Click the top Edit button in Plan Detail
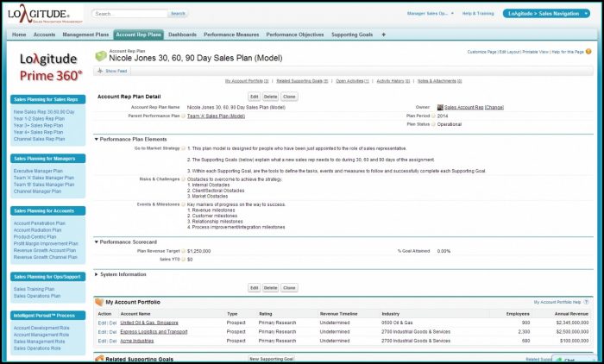Screen dimensions: 604x364 tap(255, 97)
